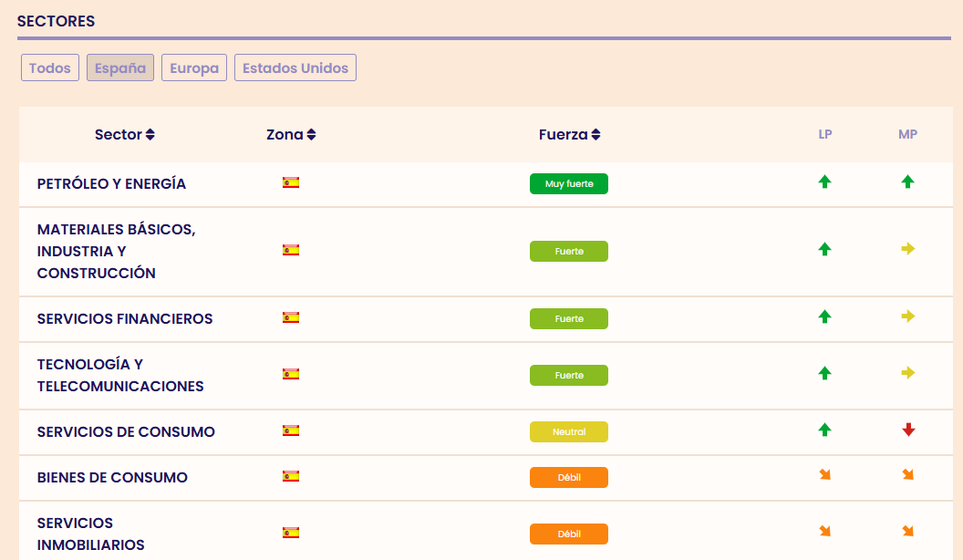Viewport: 963px width, 560px height.
Task: Click the Spain flag in Petróleo y Energía row
Action: (291, 182)
